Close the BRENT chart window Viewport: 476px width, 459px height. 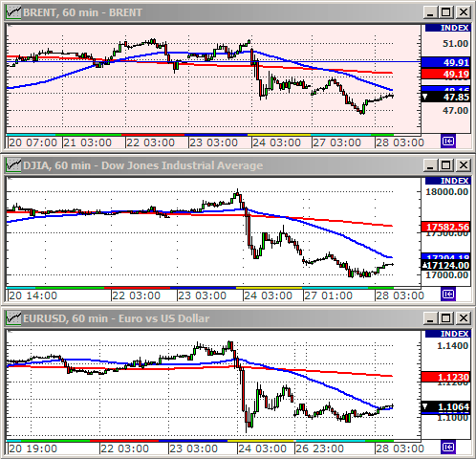463,12
